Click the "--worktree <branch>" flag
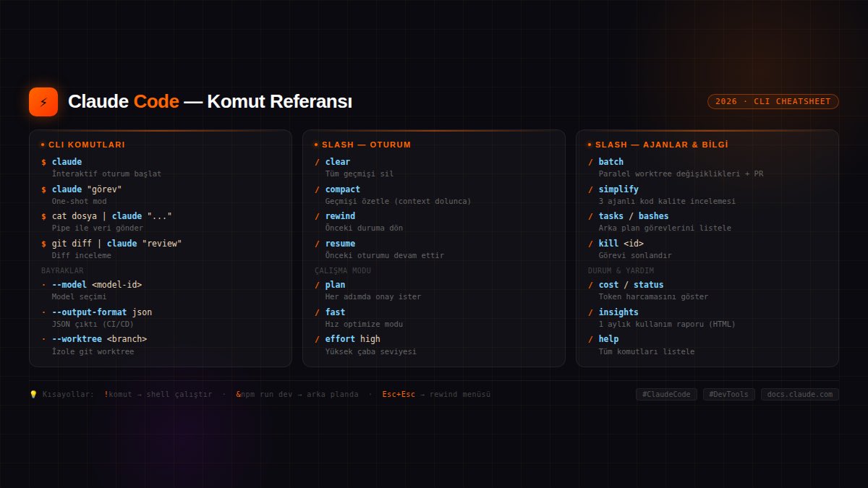This screenshot has height=488, width=868. [x=94, y=339]
